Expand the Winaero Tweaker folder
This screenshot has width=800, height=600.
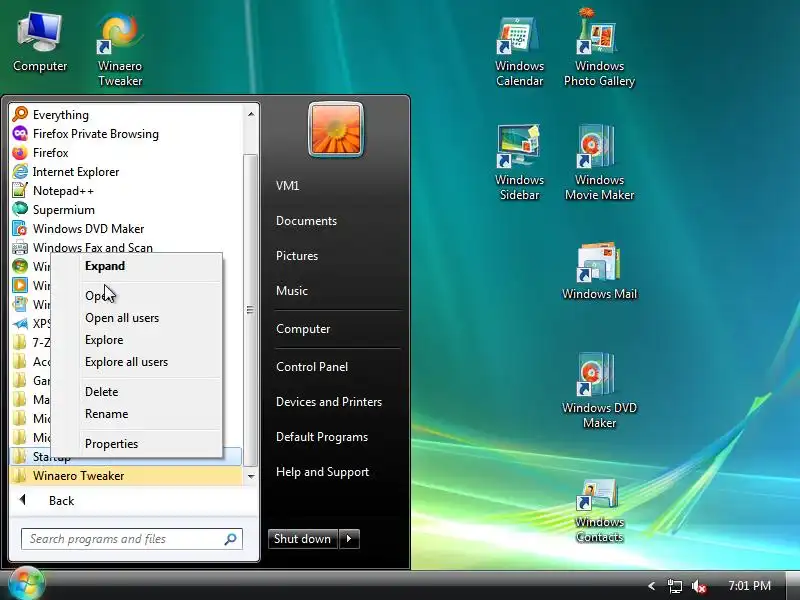[126, 476]
